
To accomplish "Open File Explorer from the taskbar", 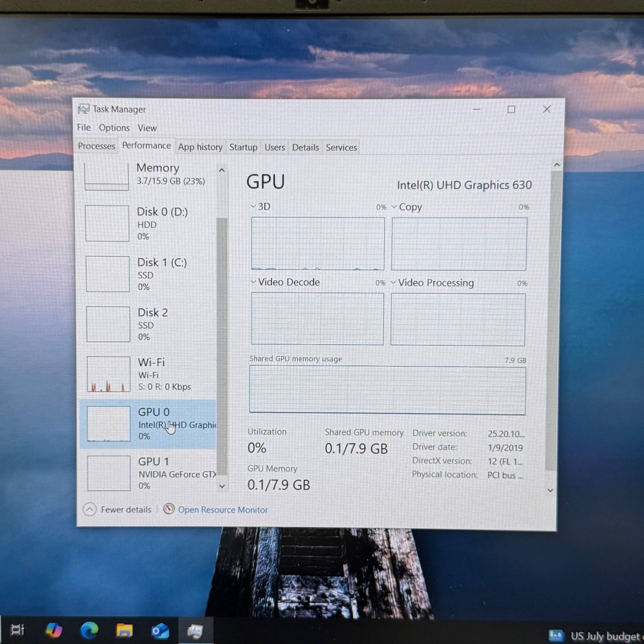I will [125, 630].
